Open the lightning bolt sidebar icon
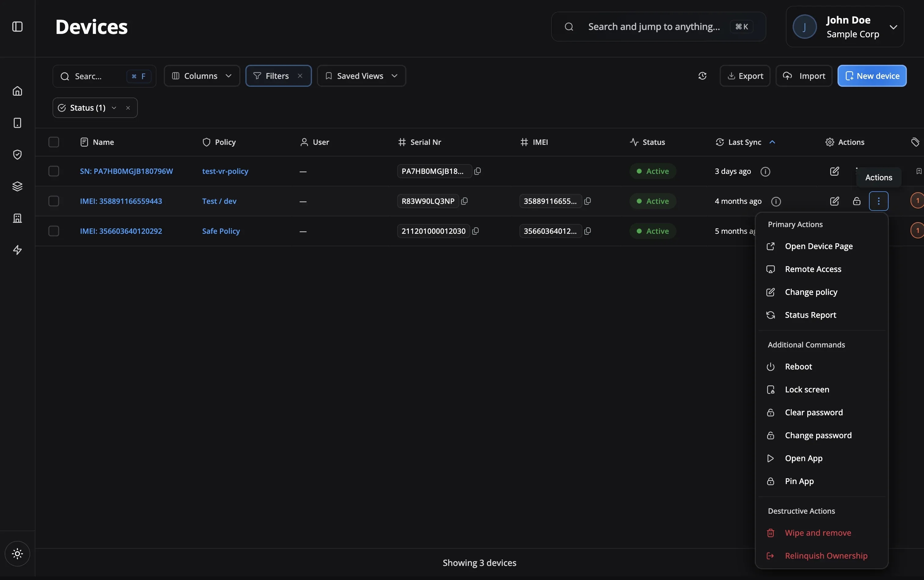The image size is (924, 580). tap(17, 250)
